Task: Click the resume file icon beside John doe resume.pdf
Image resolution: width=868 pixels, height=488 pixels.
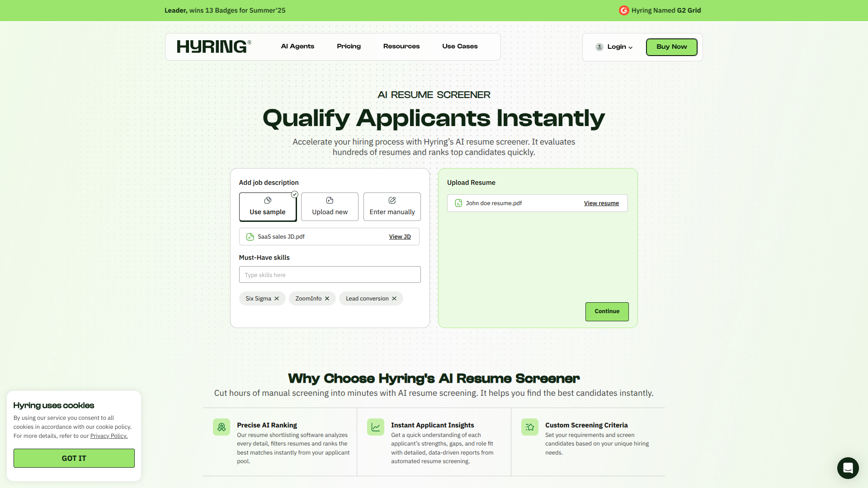Action: (458, 203)
